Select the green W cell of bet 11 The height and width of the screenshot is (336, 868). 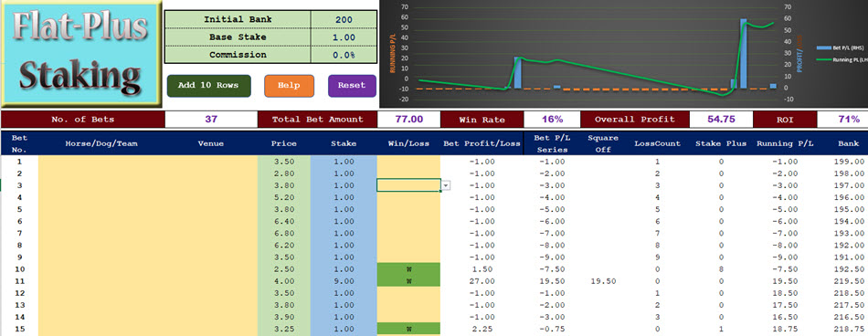point(408,281)
